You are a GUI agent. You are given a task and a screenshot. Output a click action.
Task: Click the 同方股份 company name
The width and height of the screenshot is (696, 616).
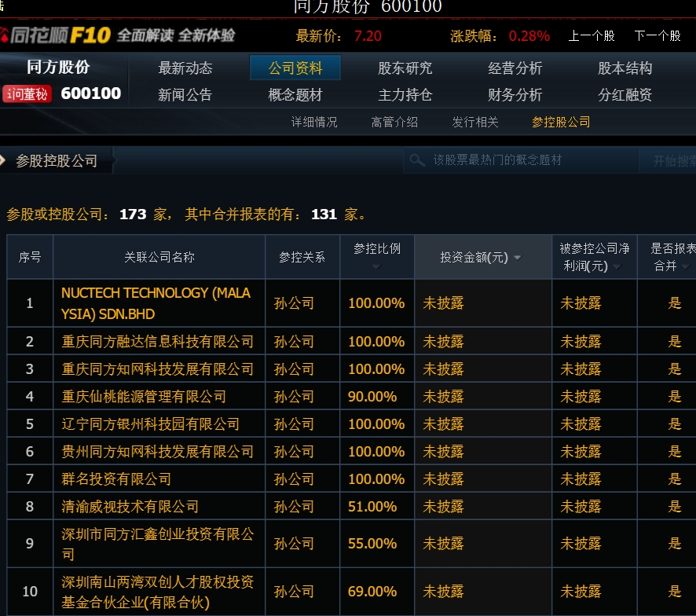pyautogui.click(x=58, y=67)
